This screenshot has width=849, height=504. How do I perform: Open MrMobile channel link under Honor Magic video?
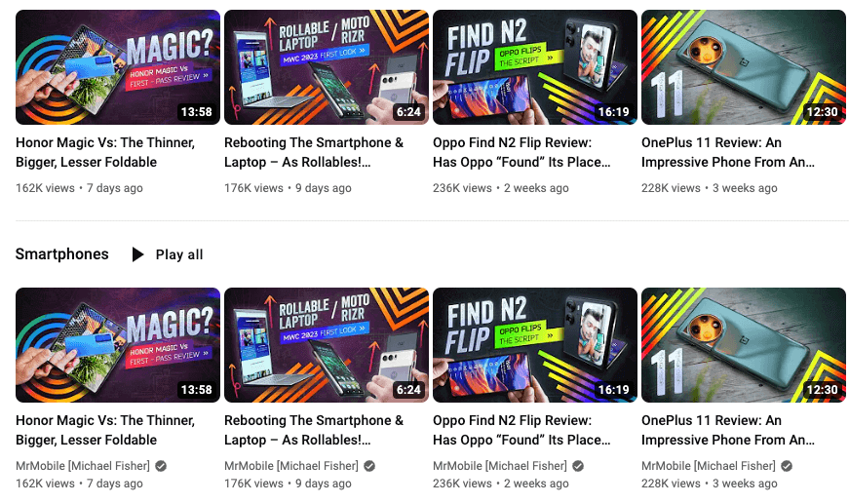click(83, 466)
